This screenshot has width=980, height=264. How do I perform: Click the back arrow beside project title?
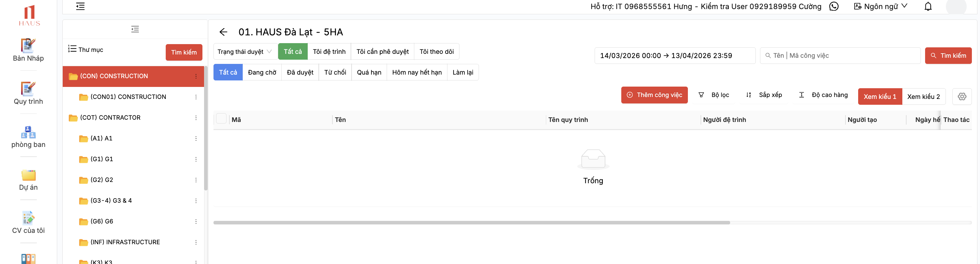[223, 32]
